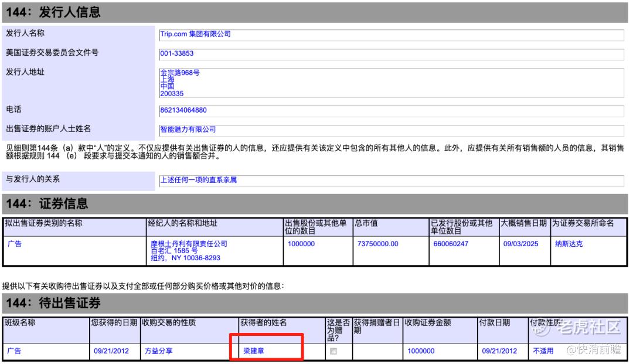Click the 发行人名称 field with Trip.com 集团有限公司
Viewport: 633px width, 364px height.
tap(391, 35)
